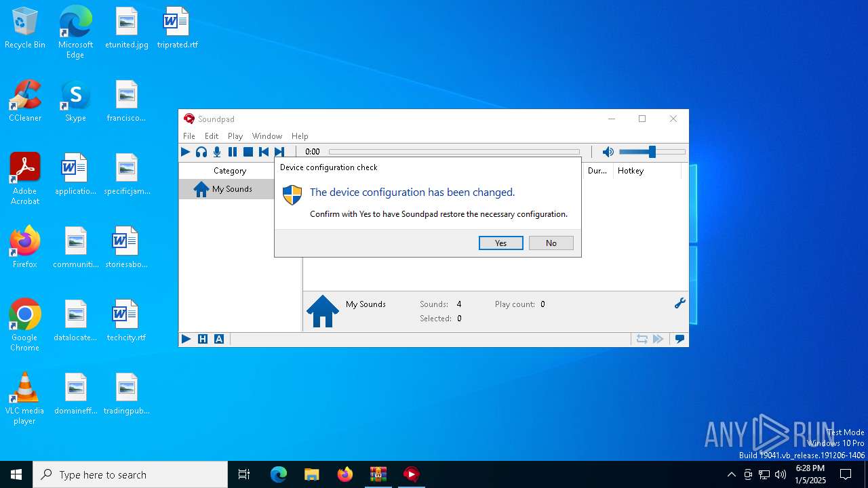Click the headphones play-on-speakers icon

click(x=201, y=152)
